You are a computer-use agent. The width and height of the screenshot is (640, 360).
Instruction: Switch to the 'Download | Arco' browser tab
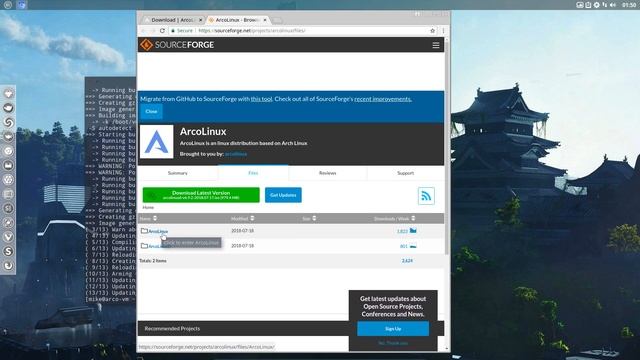click(173, 20)
